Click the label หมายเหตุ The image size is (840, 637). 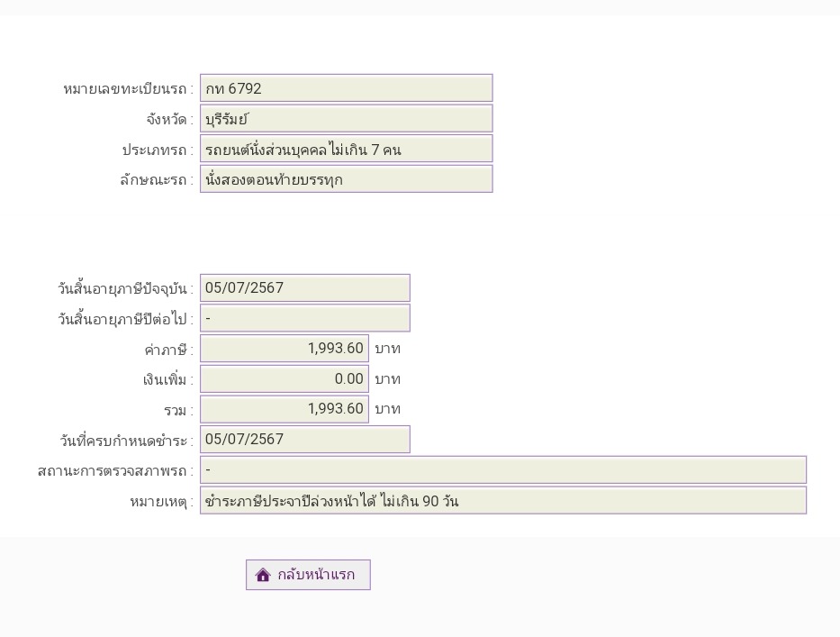[x=161, y=502]
